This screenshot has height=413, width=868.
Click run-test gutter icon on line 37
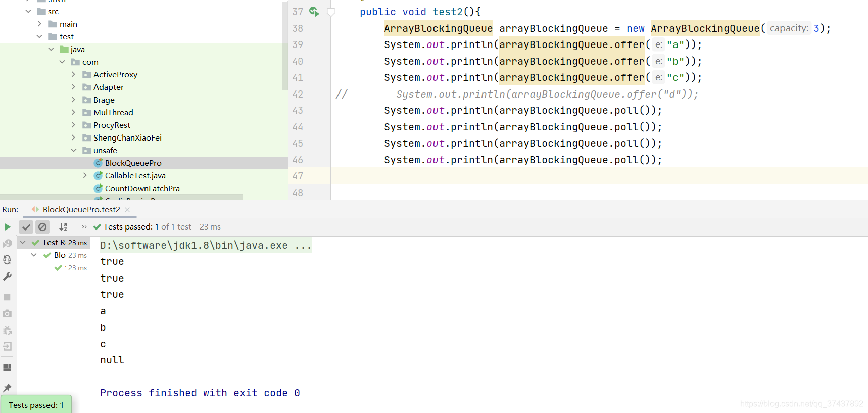314,12
